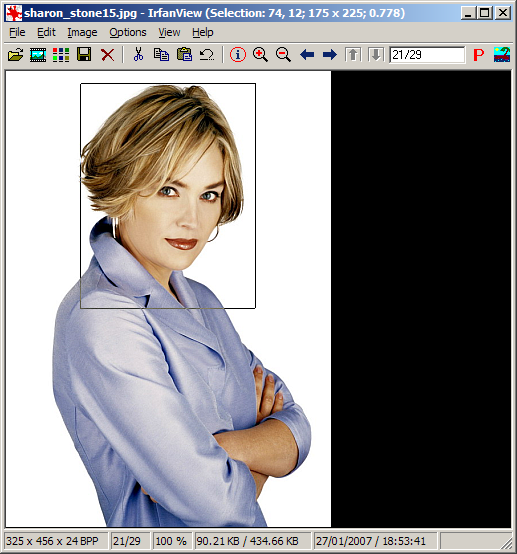Zoom in with the plus magnifier
517x554 pixels.
(x=260, y=55)
